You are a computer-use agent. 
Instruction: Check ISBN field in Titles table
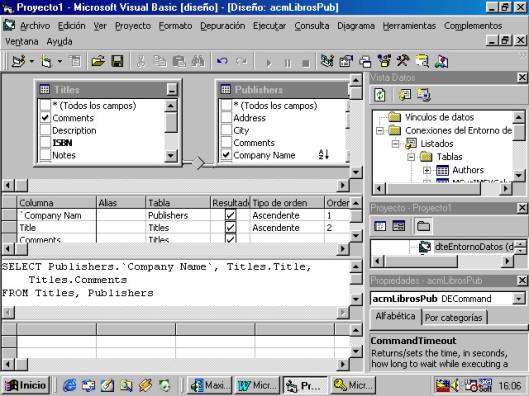(x=45, y=143)
